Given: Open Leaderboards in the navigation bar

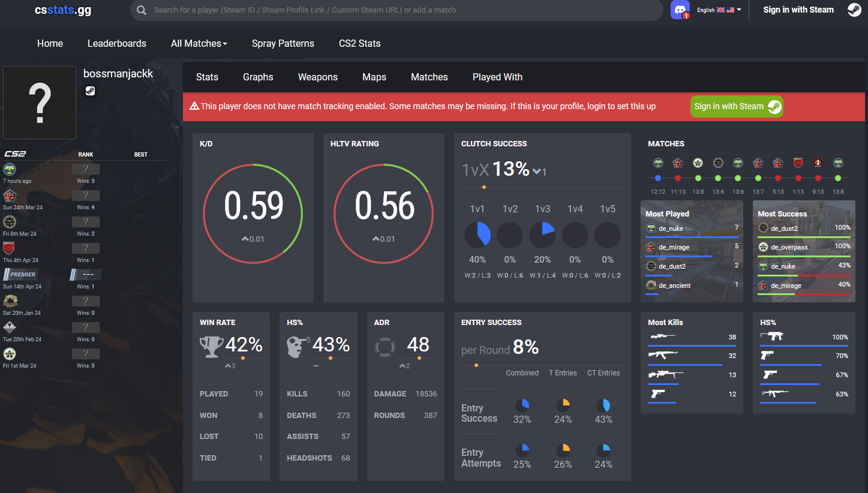Looking at the screenshot, I should 117,43.
